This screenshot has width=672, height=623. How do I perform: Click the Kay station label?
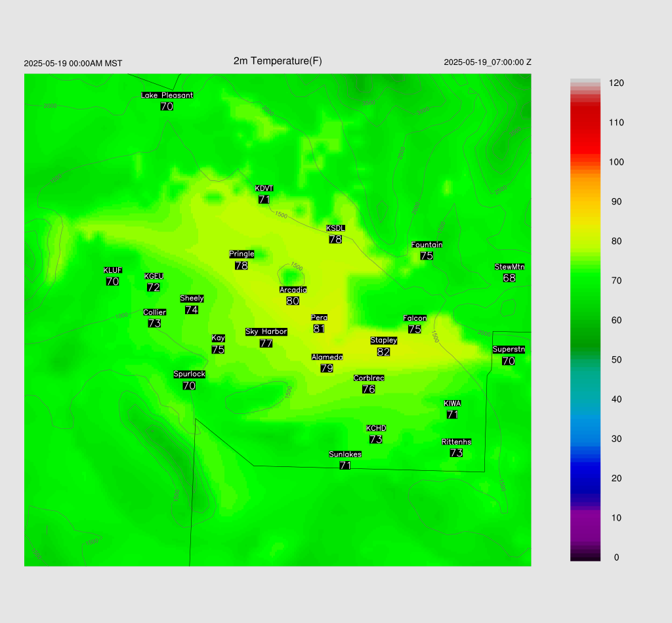(218, 338)
